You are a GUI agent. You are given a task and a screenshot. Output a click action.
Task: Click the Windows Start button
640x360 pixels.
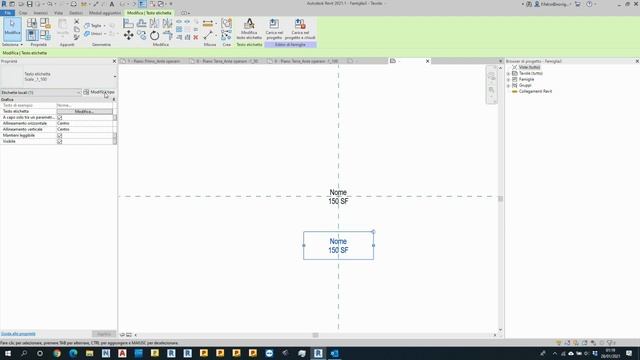tap(7, 353)
